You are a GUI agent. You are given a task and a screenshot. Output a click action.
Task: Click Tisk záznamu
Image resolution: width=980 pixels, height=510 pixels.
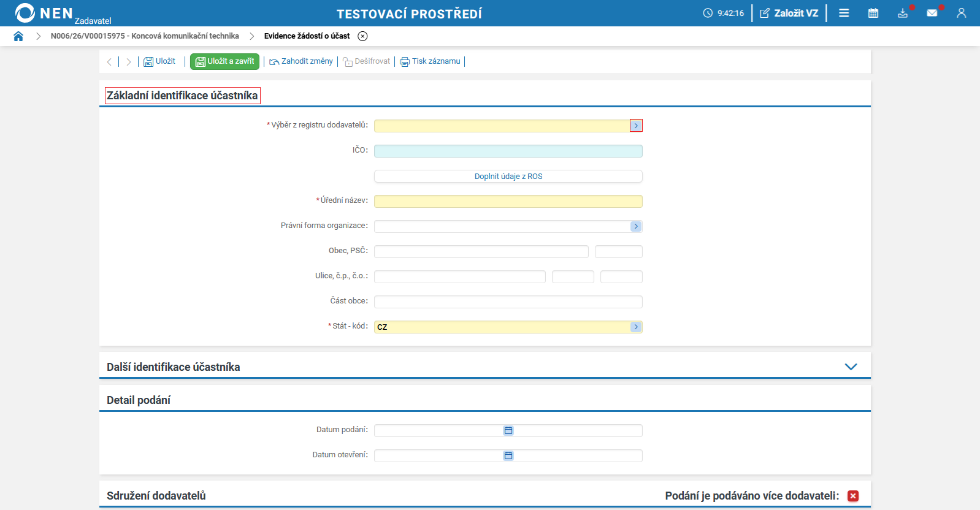click(x=430, y=61)
